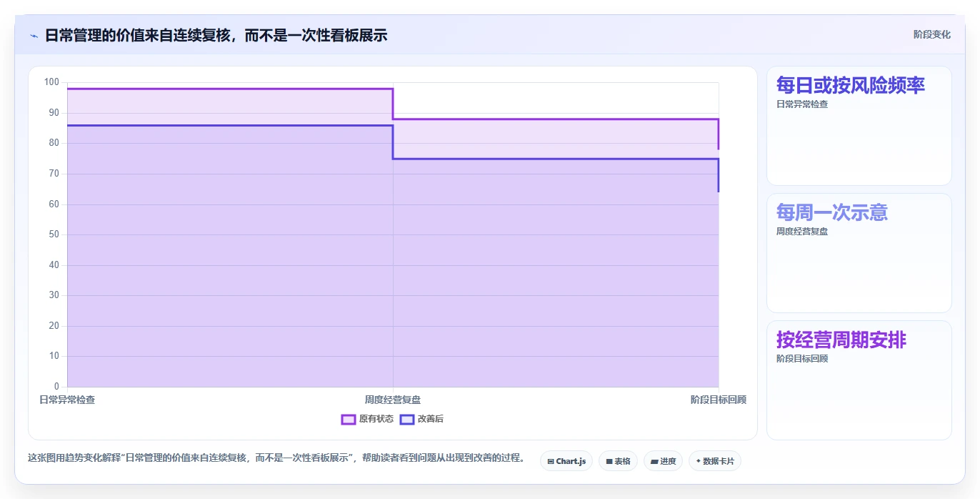Select the 进度 tag chip
The width and height of the screenshot is (980, 499).
click(x=663, y=461)
